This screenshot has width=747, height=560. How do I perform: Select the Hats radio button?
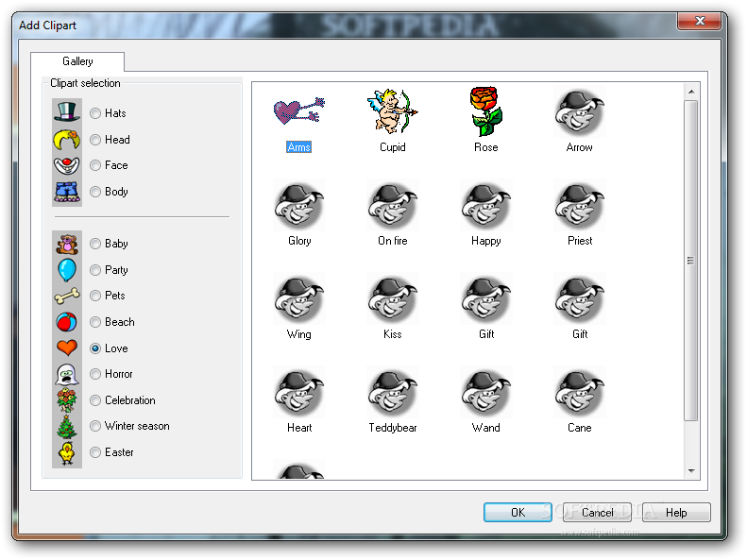(x=95, y=113)
